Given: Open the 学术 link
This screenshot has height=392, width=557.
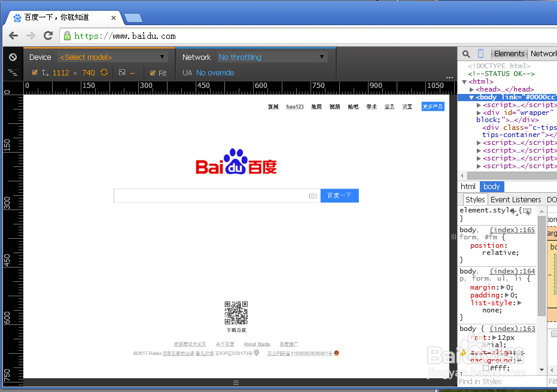Looking at the screenshot, I should point(372,107).
